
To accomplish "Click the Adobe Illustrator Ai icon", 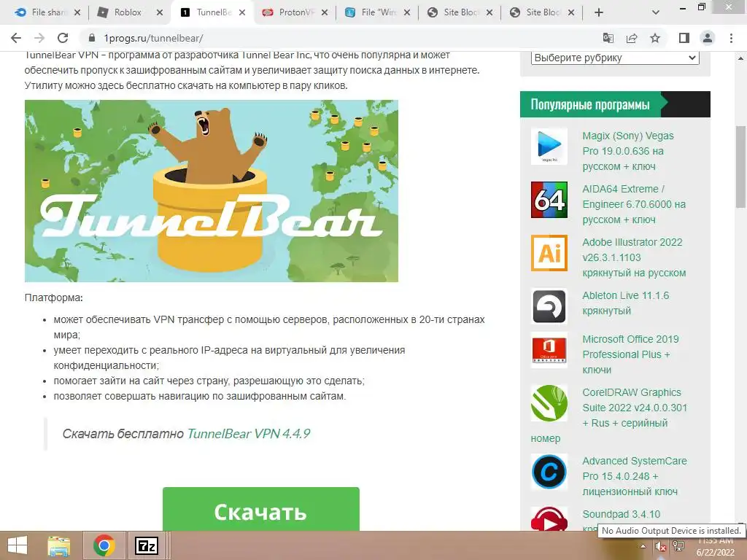I will 549,253.
